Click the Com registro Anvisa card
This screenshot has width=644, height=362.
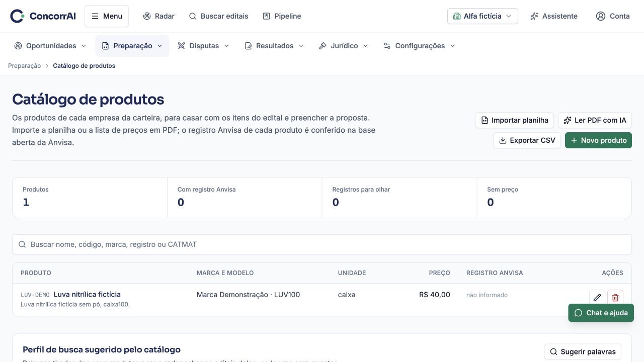(245, 198)
